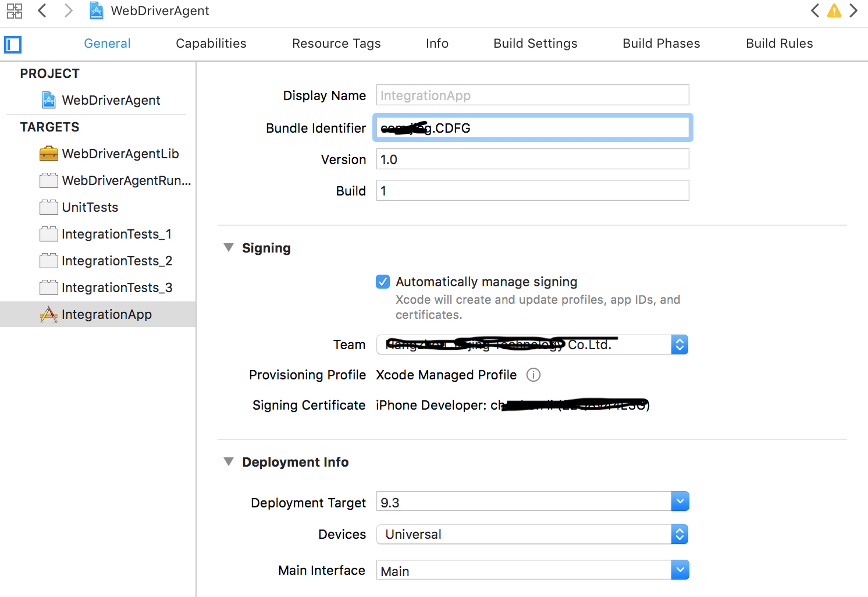The image size is (868, 597).
Task: Select the IntegrationTests_2 target
Action: pos(98,261)
